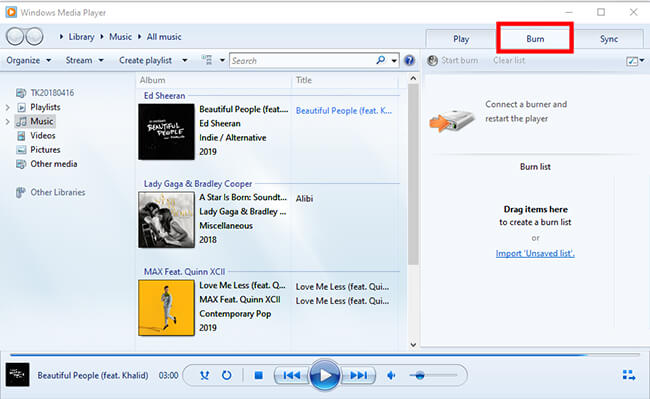Click the seek progress bar
The height and width of the screenshot is (399, 650).
click(325, 355)
